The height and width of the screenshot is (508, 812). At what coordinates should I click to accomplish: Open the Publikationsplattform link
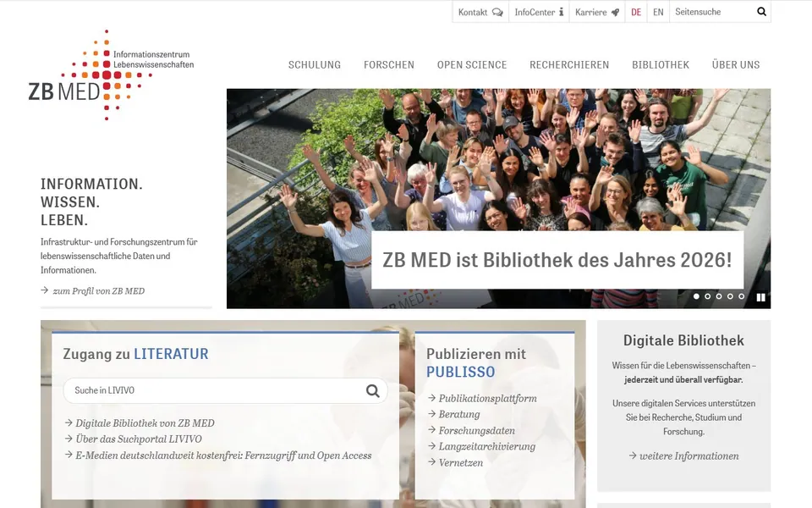(483, 398)
